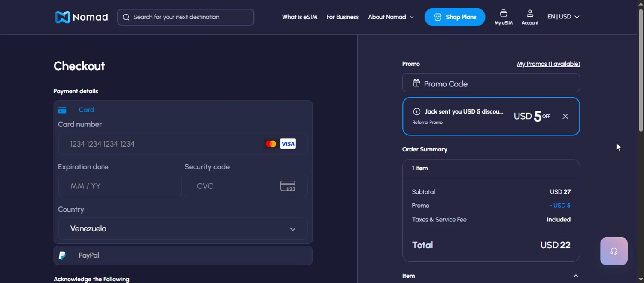Click the search magnifier icon

(126, 17)
